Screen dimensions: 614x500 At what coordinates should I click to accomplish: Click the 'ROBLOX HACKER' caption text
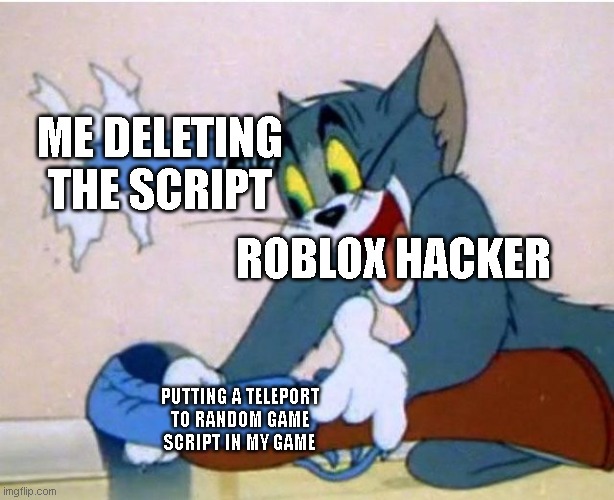(393, 258)
